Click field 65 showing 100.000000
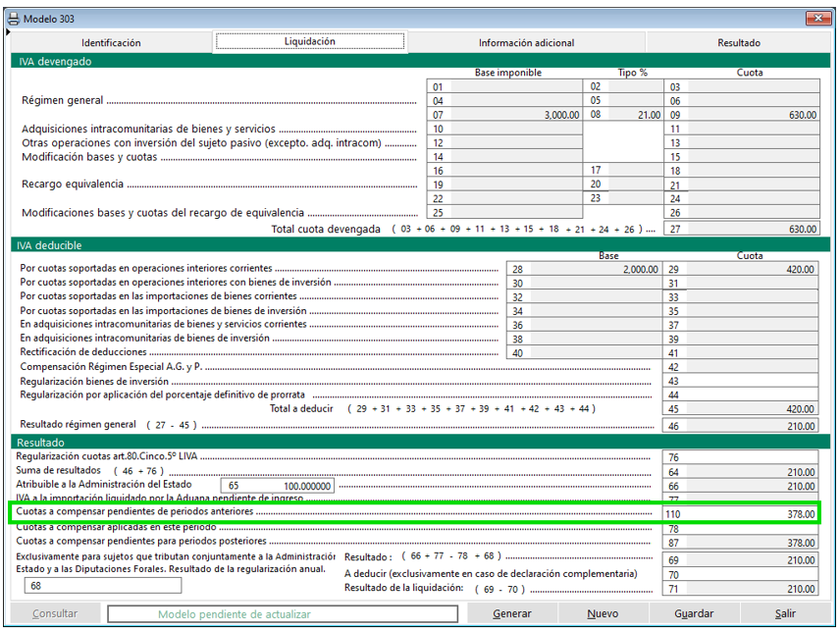 click(x=278, y=486)
